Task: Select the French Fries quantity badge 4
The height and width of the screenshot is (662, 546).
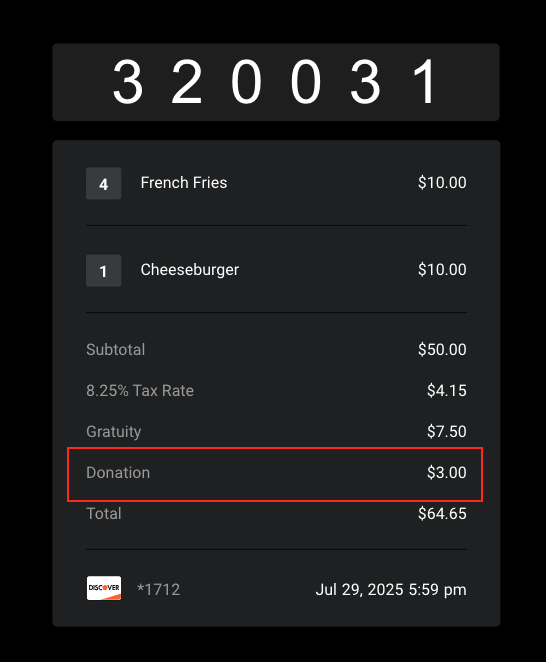Action: click(103, 183)
